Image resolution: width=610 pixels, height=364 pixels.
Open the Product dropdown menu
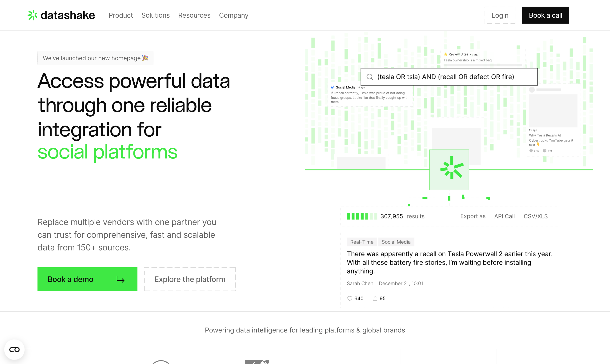[x=120, y=15]
